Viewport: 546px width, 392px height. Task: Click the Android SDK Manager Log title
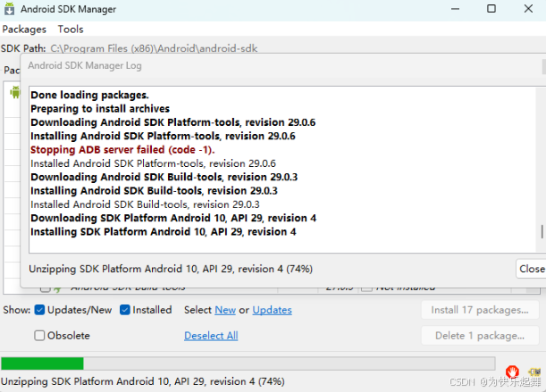(x=85, y=65)
